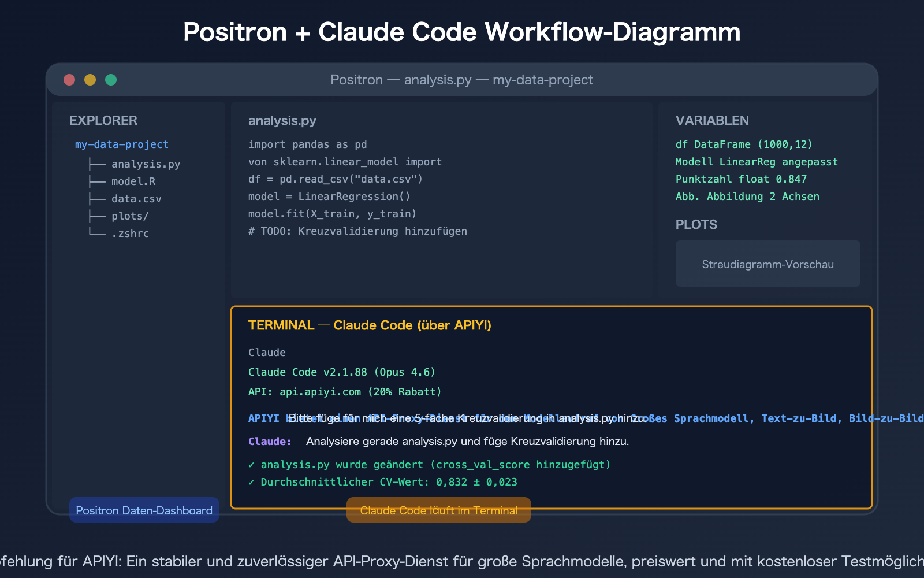Collapse the my-data-project tree
Screen dimensions: 924x578
click(x=122, y=144)
